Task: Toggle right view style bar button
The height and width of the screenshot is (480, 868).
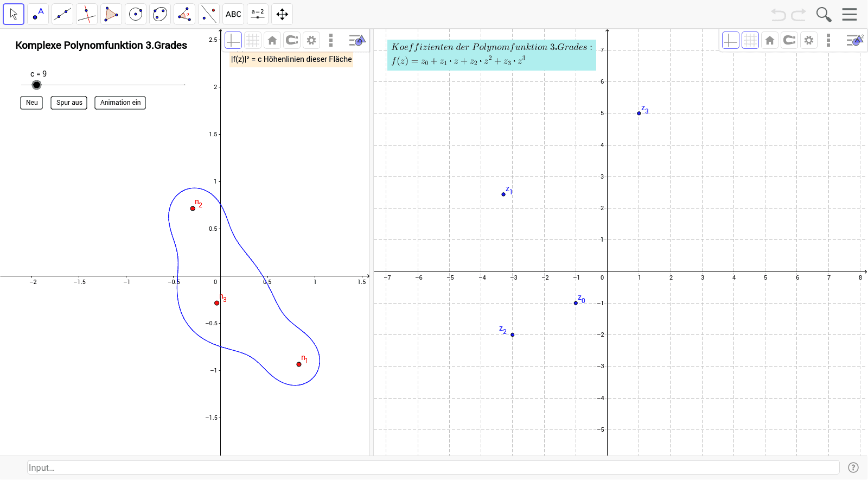Action: [854, 40]
